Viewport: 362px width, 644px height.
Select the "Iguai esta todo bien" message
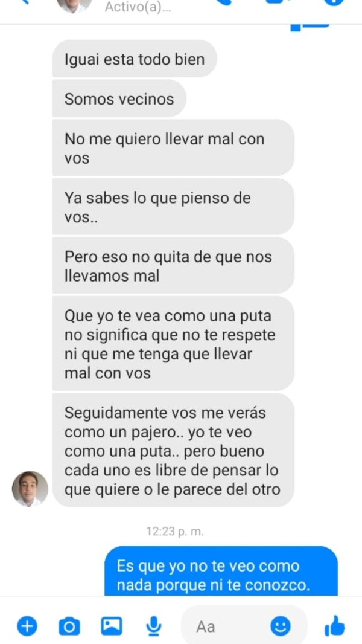tap(135, 59)
